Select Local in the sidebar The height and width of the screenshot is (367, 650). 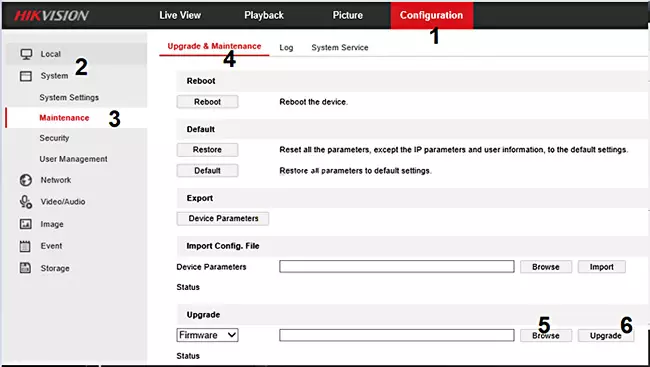coord(77,54)
